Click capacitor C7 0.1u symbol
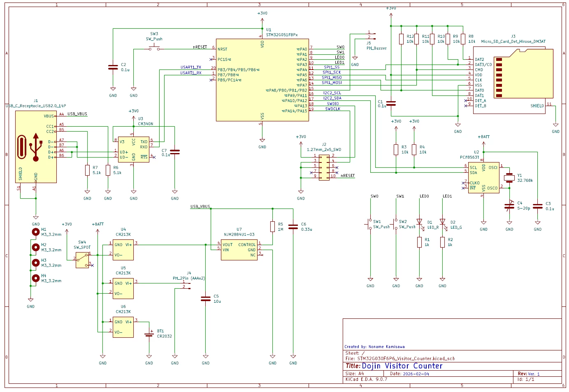569x392 pixels. pyautogui.click(x=174, y=152)
